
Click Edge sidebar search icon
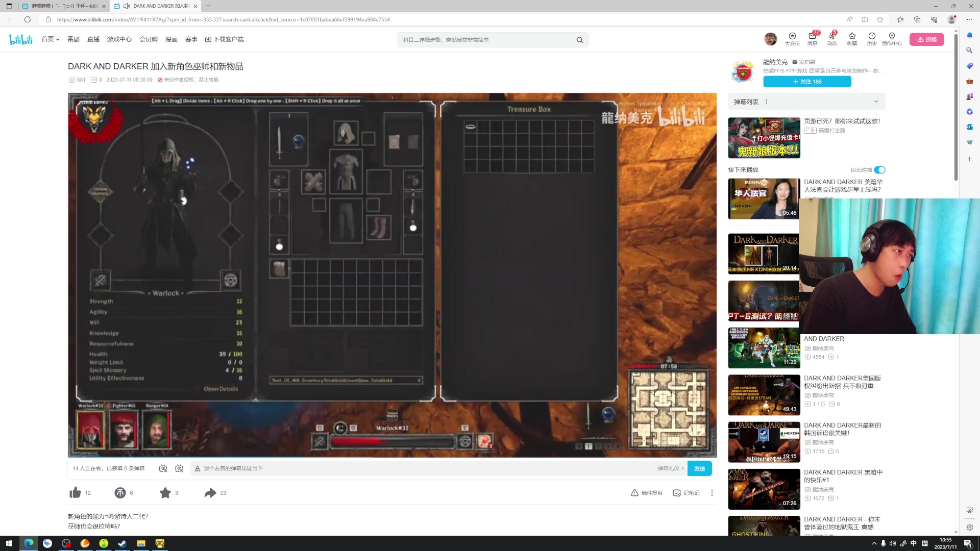point(969,51)
